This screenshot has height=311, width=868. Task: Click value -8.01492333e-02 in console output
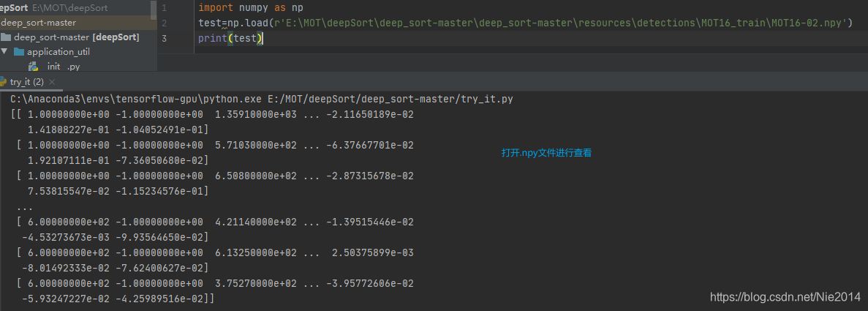(x=65, y=269)
